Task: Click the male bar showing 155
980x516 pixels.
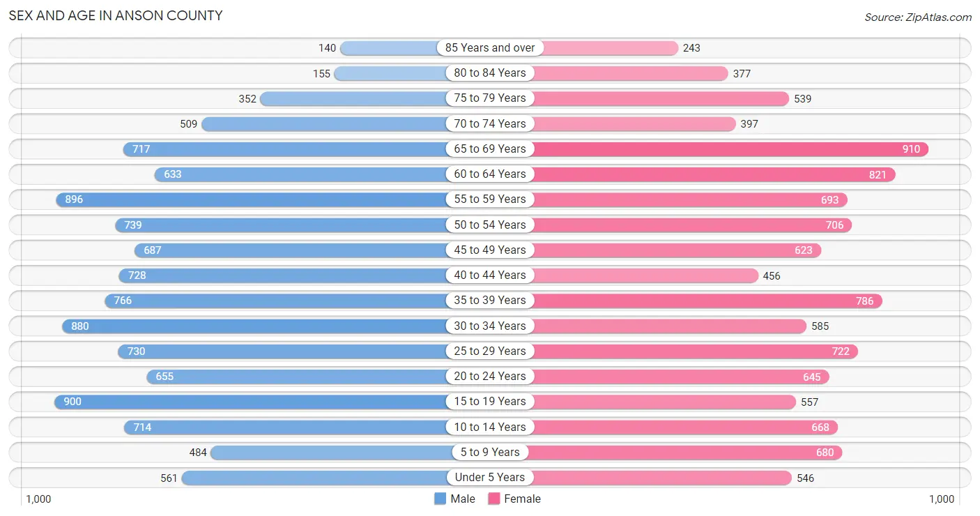Action: (x=413, y=73)
